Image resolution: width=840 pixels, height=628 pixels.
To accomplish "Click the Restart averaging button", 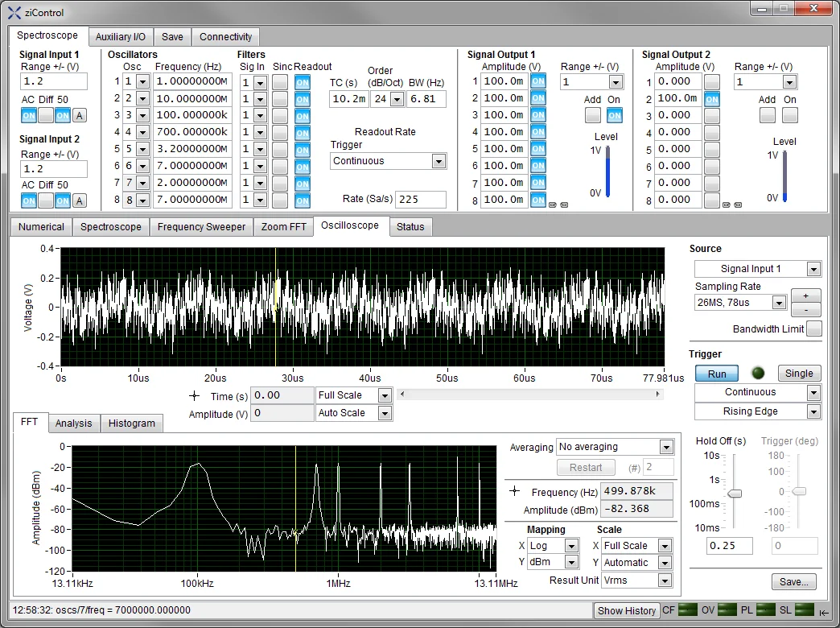I will click(x=586, y=468).
